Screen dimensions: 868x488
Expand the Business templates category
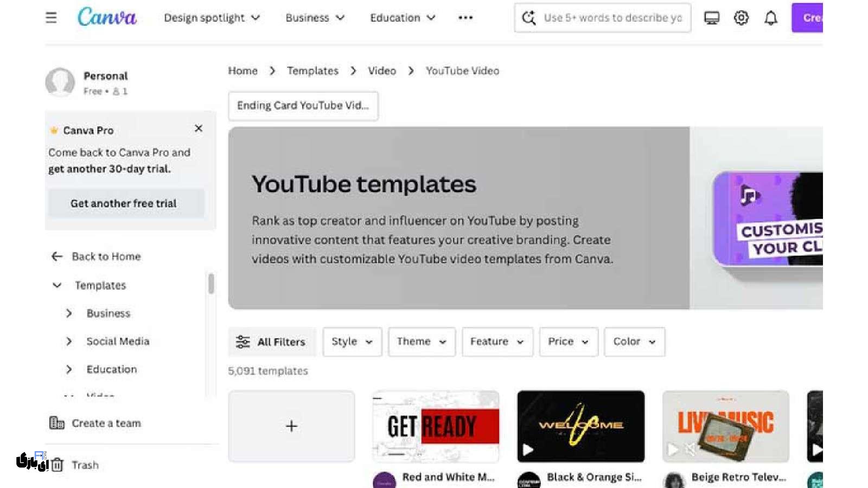tap(69, 313)
